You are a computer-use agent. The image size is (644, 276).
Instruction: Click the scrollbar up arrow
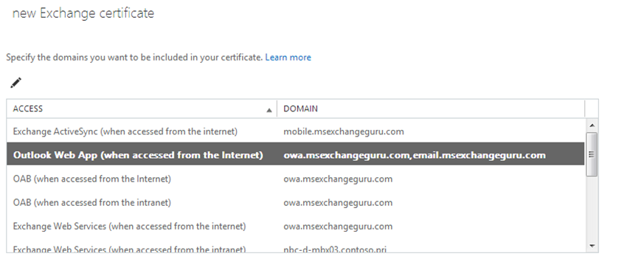(592, 125)
